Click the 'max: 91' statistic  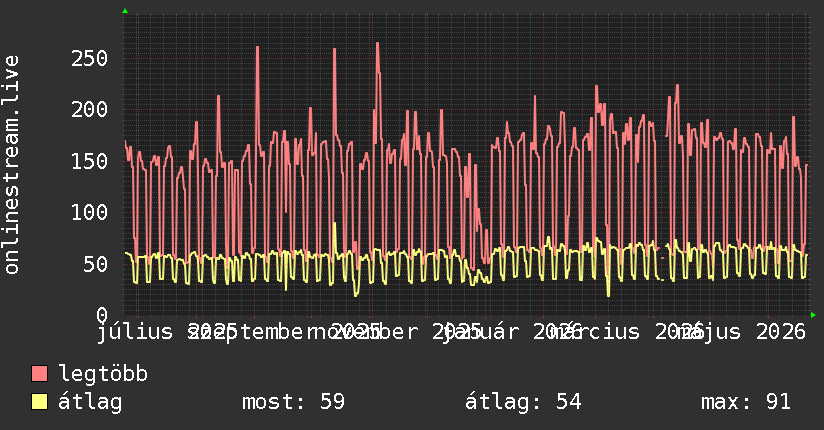click(x=746, y=402)
